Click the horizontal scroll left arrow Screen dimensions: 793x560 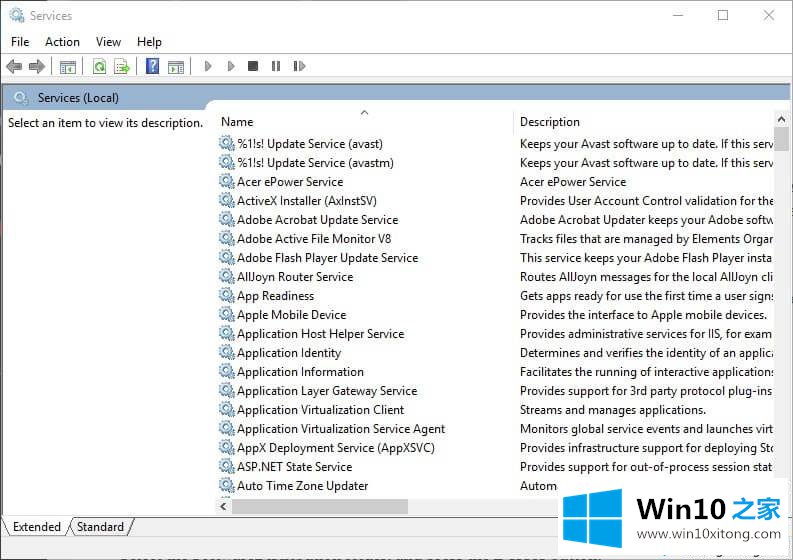tap(224, 506)
